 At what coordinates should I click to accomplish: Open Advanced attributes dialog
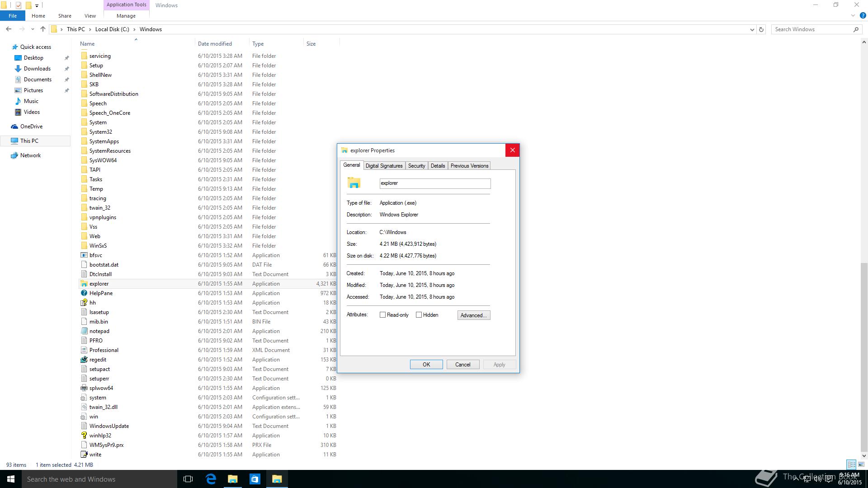pos(474,315)
